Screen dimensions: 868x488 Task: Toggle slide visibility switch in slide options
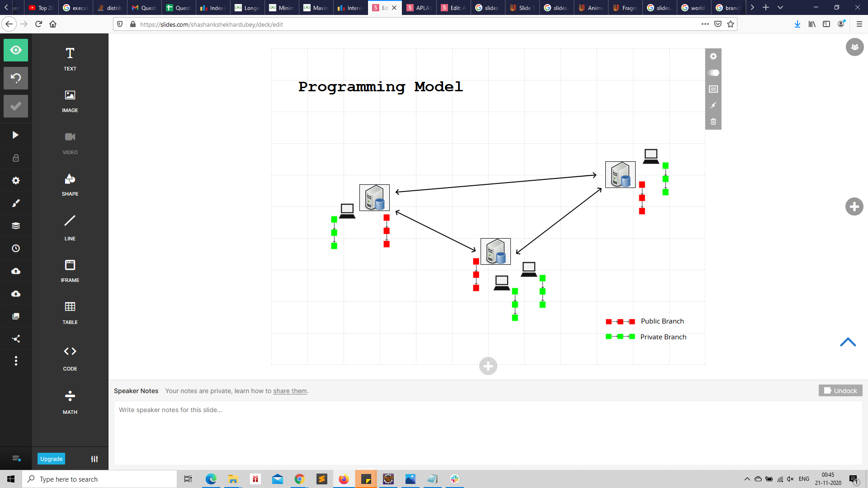pyautogui.click(x=713, y=73)
